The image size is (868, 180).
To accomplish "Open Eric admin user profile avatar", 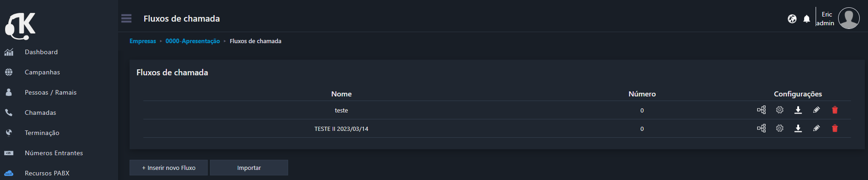I will tap(849, 18).
